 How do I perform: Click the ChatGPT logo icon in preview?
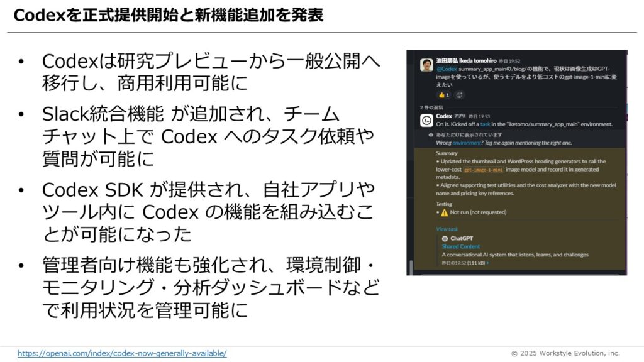point(445,238)
